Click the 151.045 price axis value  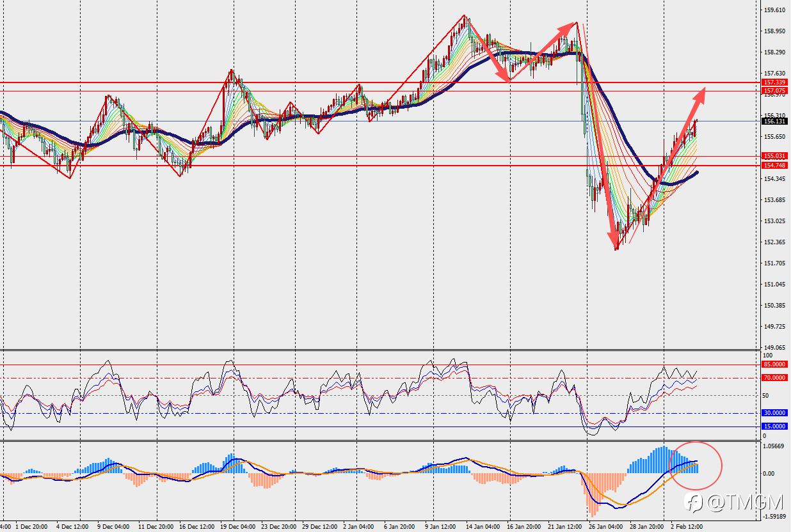point(775,285)
